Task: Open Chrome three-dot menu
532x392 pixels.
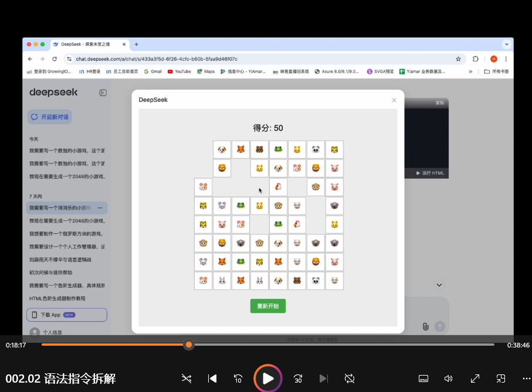Action: click(x=506, y=59)
